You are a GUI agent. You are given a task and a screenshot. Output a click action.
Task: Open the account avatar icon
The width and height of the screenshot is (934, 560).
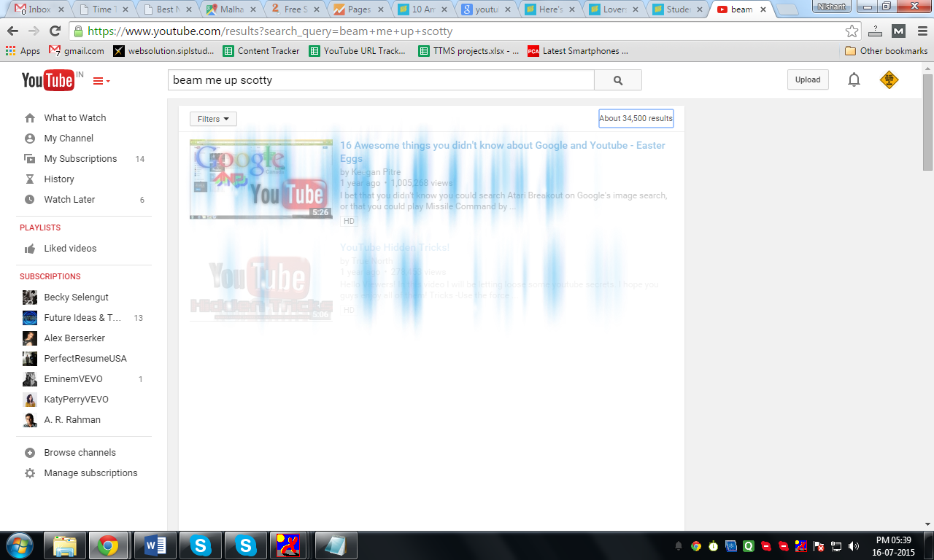889,80
